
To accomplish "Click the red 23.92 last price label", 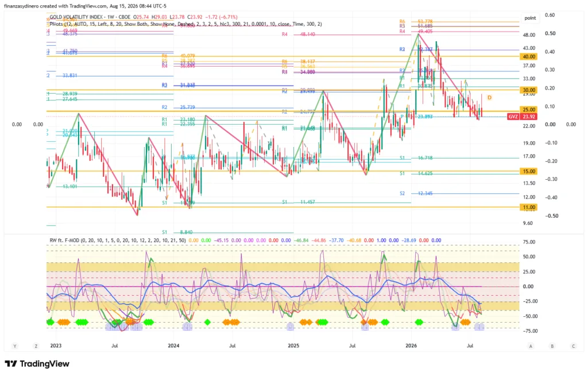I will click(x=529, y=117).
